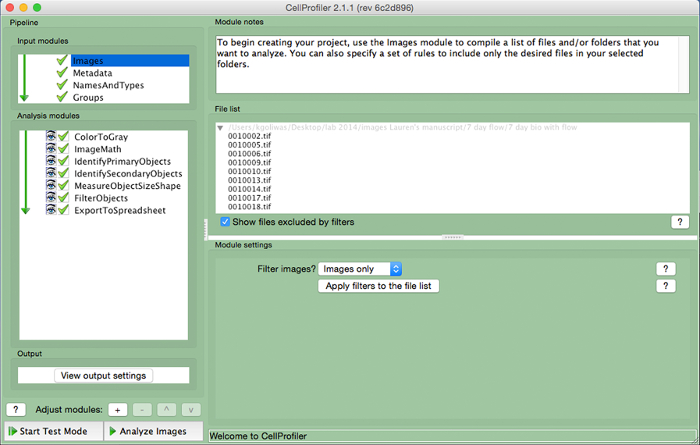
Task: Toggle the eye icon for ColorToGray module
Action: coord(50,137)
